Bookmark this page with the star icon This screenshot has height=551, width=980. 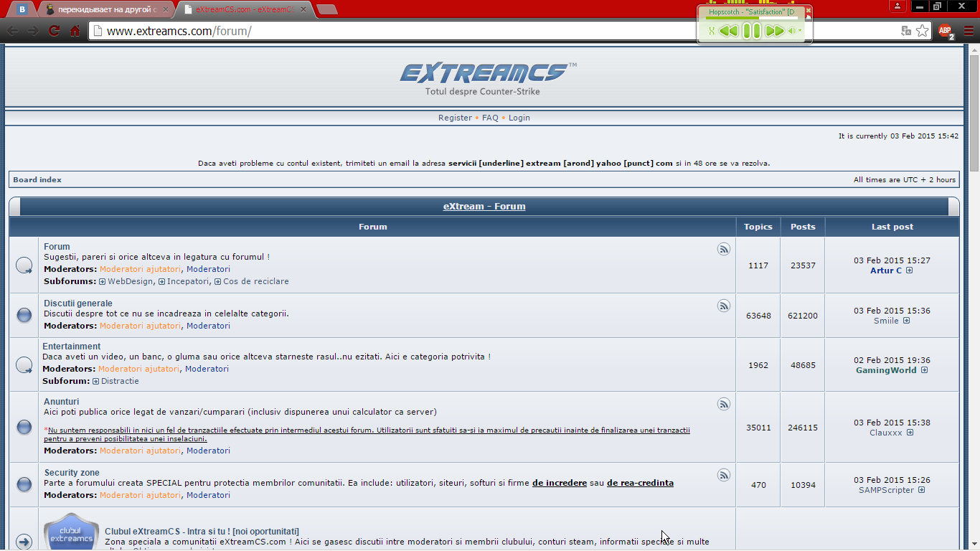(923, 31)
